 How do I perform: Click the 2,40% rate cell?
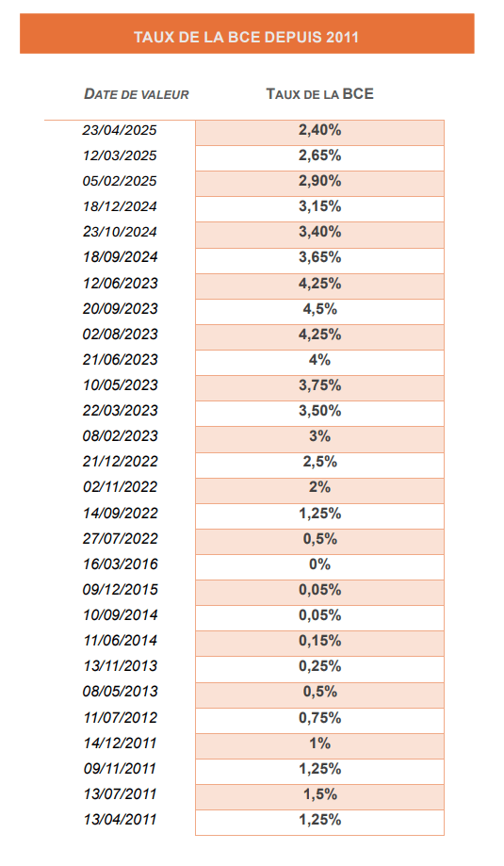[x=319, y=133]
